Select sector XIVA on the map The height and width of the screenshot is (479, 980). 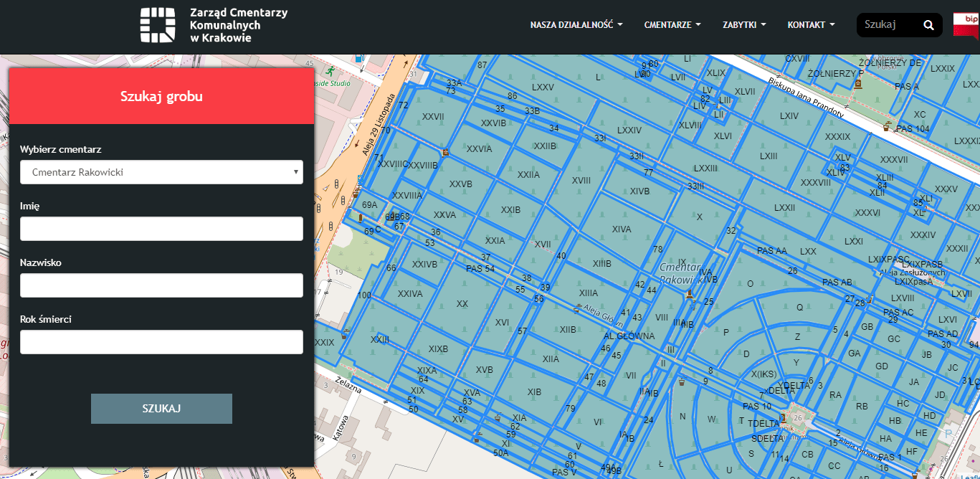pyautogui.click(x=622, y=229)
